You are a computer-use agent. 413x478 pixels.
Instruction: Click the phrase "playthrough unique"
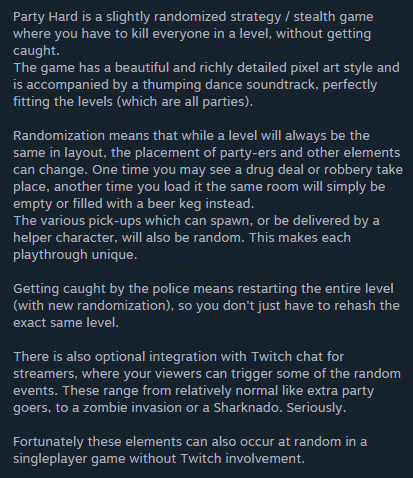(x=75, y=255)
